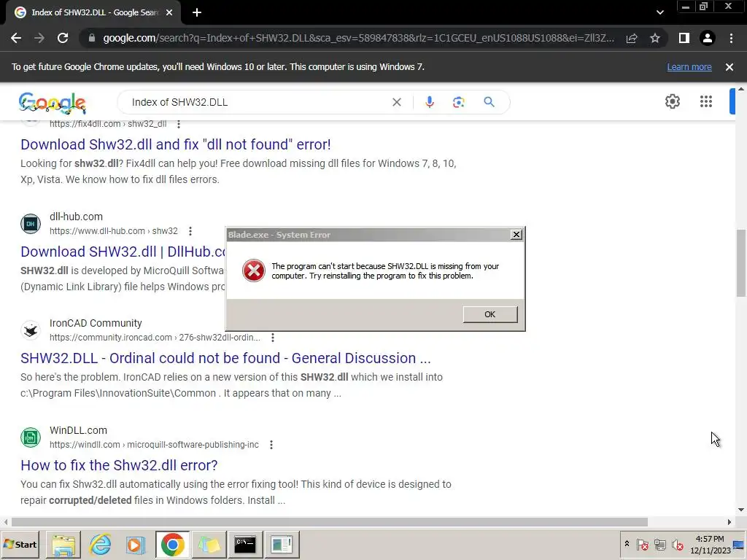Bookmark this page with the star
Viewport: 747px width, 560px height.
655,38
